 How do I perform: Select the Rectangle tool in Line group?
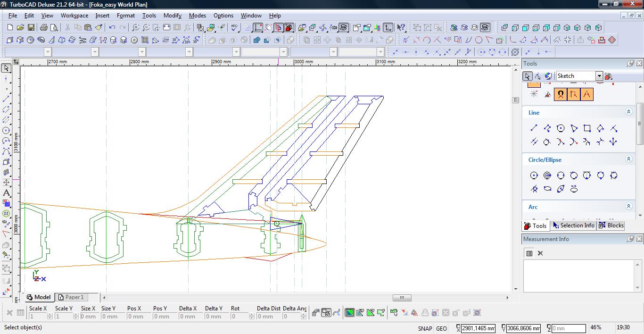click(587, 128)
